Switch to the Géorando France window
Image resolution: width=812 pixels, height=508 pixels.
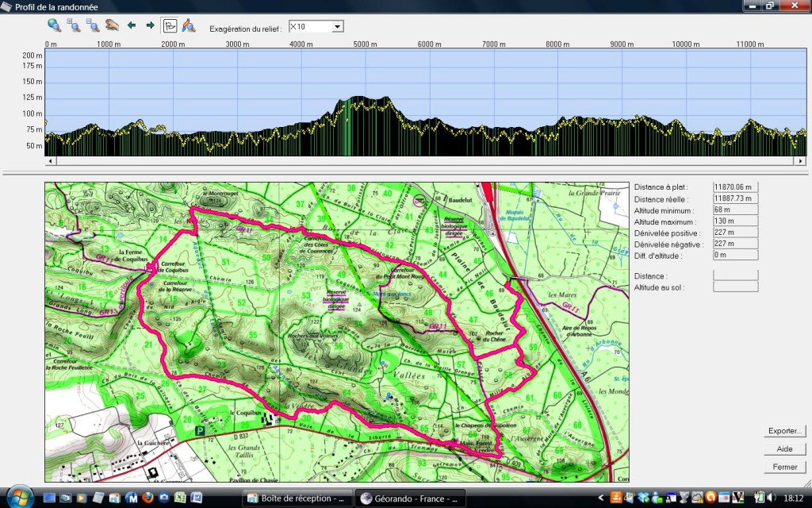pyautogui.click(x=410, y=499)
